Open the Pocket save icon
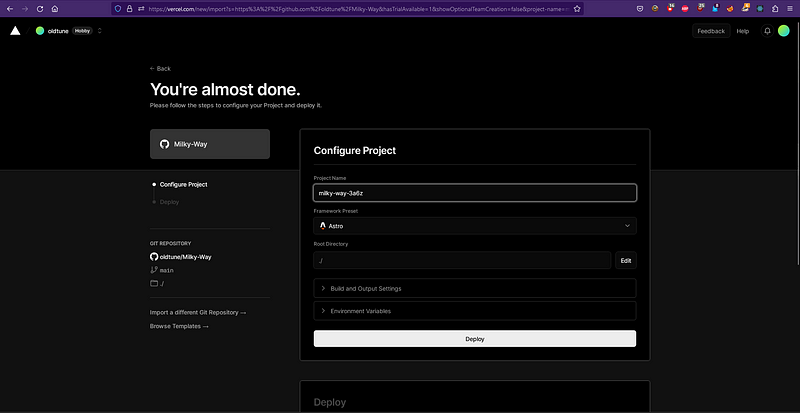Image resolution: width=800 pixels, height=413 pixels. [640, 9]
